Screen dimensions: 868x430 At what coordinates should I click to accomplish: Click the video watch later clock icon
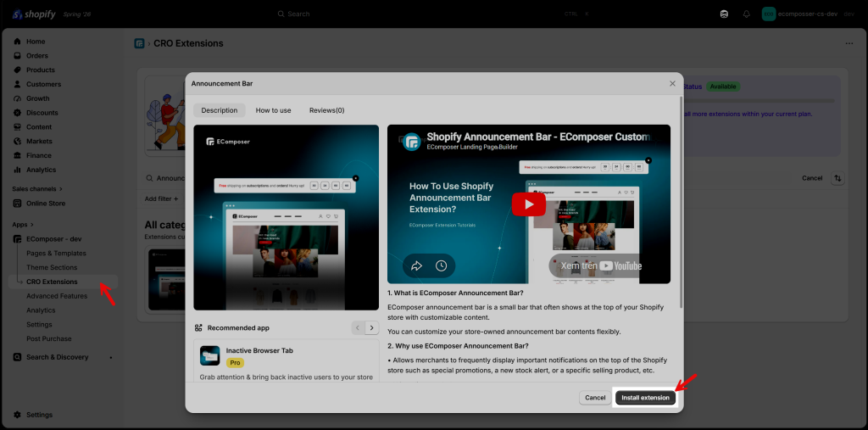pyautogui.click(x=441, y=266)
